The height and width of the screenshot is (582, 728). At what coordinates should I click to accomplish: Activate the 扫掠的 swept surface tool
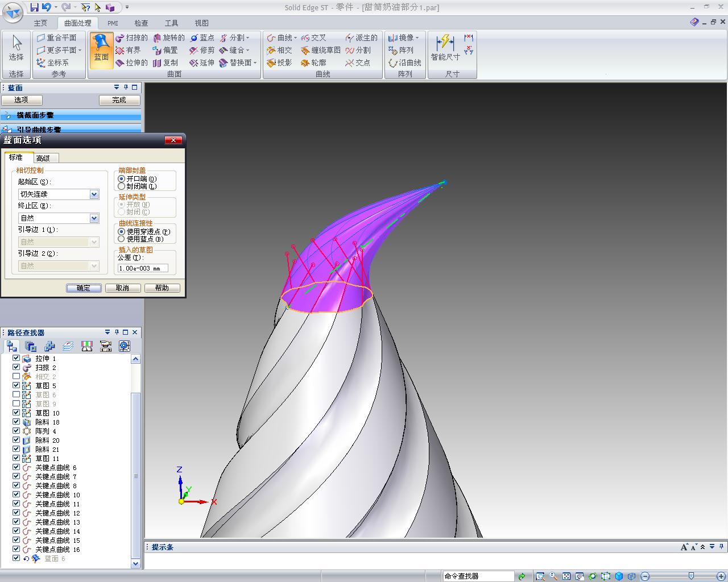[131, 38]
